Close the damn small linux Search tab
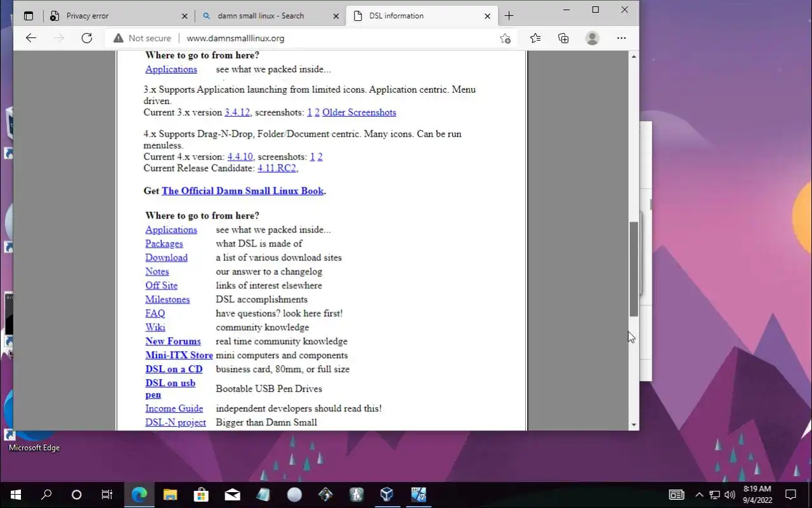The width and height of the screenshot is (812, 508). (336, 16)
